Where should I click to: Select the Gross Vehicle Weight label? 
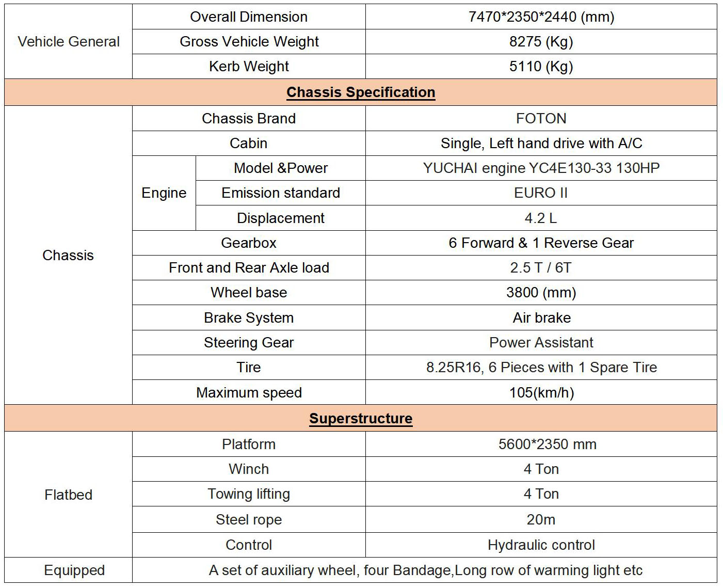point(249,42)
